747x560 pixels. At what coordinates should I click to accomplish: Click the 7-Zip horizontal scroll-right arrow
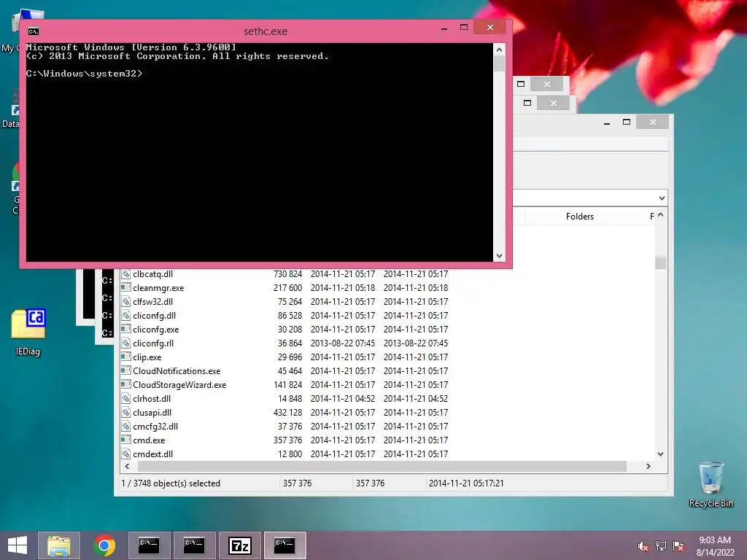pos(648,466)
